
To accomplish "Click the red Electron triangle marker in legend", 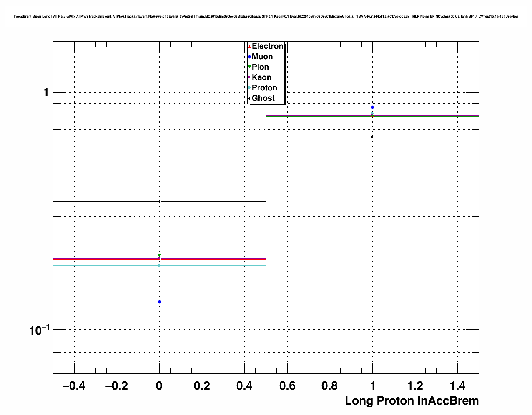I will click(x=249, y=47).
